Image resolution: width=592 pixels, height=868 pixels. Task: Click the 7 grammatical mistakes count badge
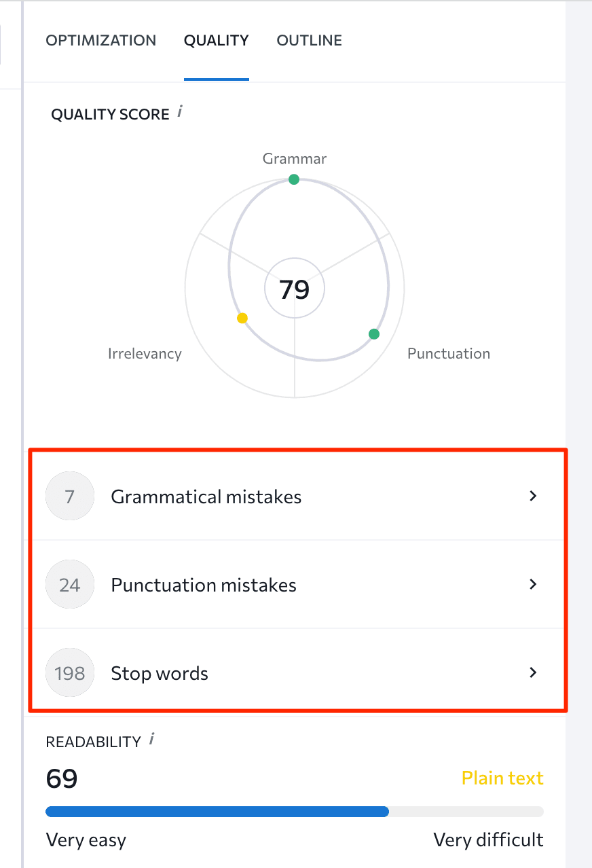[x=69, y=496]
